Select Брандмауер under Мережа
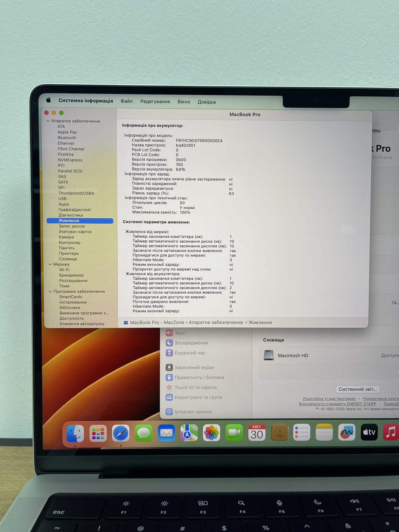Screen dimensions: 399x532 pyautogui.click(x=71, y=275)
